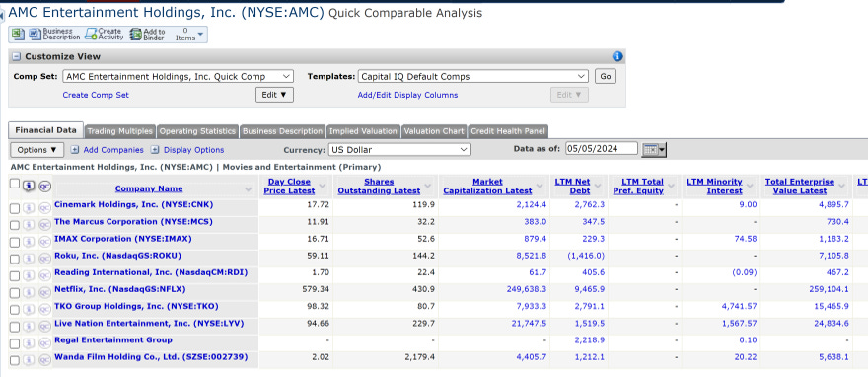
Task: Click plus icon beside Add Companies
Action: (x=75, y=150)
